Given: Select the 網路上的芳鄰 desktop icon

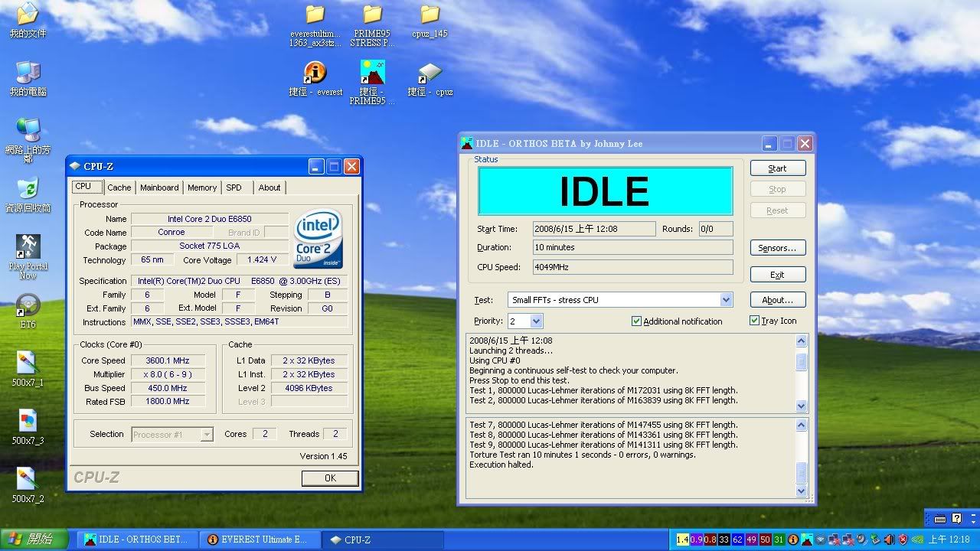Looking at the screenshot, I should (x=28, y=139).
